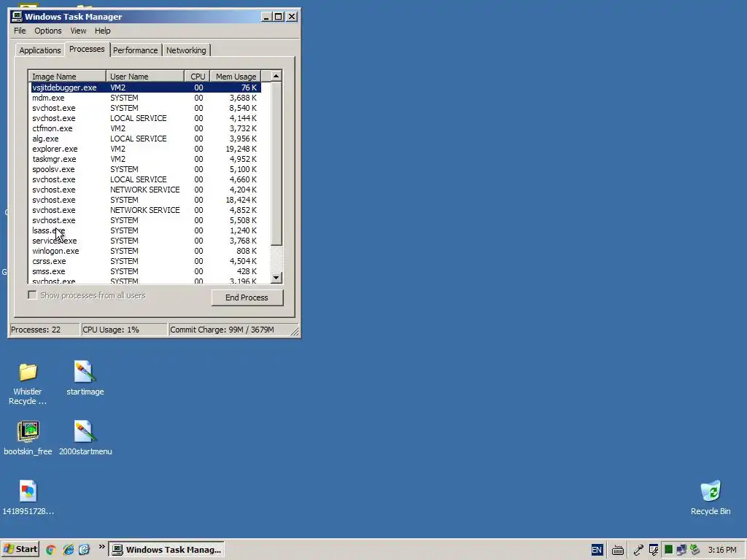Close the Windows Task Manager window
Viewport: 747px width, 560px height.
pos(292,17)
